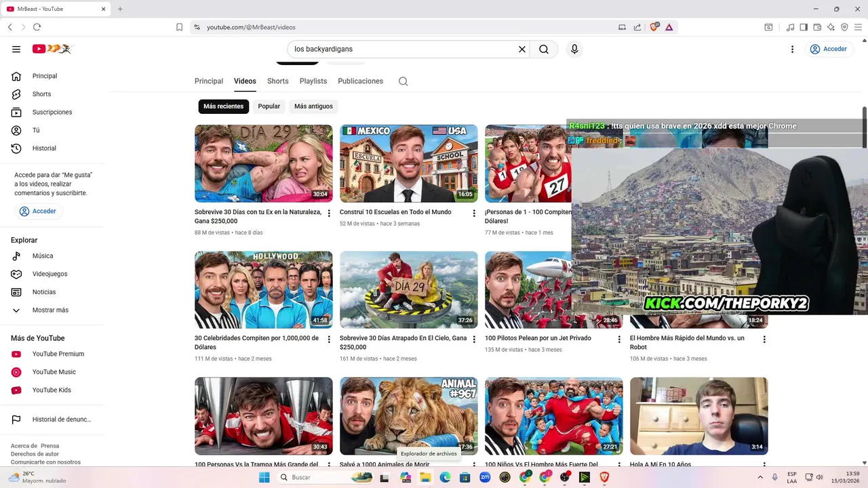Open Brave browser from taskbar
This screenshot has height=488, width=868.
click(604, 477)
